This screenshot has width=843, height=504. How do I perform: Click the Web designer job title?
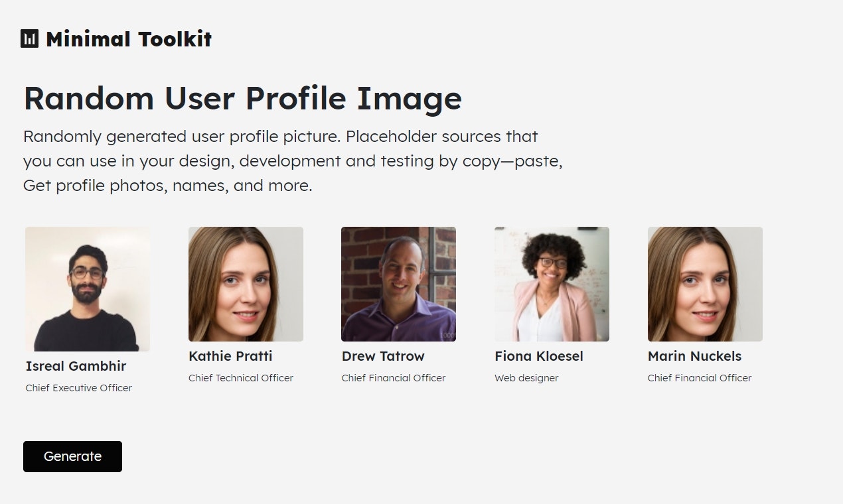(526, 378)
